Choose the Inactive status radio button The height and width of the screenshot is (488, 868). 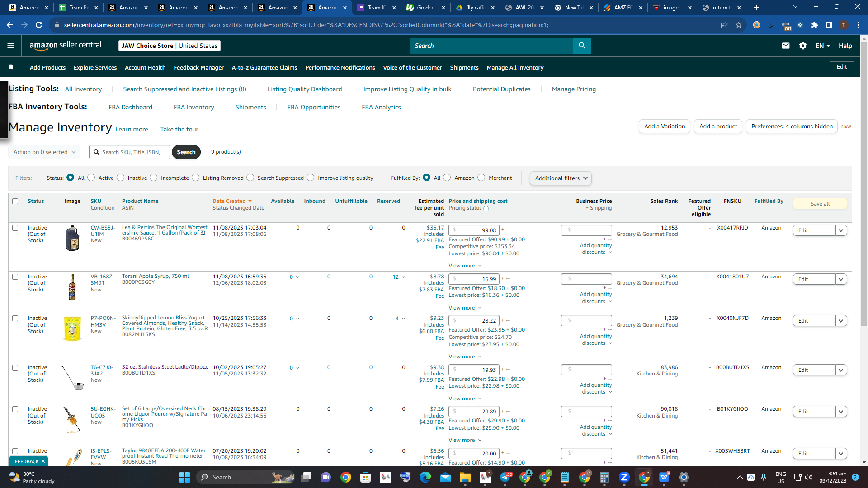pyautogui.click(x=121, y=178)
